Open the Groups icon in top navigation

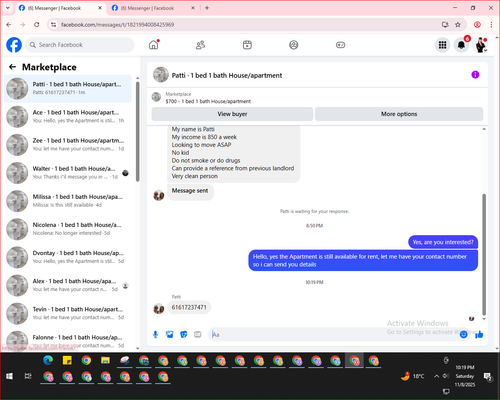pyautogui.click(x=294, y=45)
